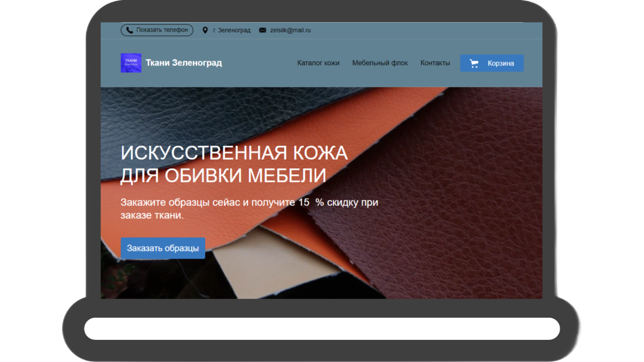
Task: Click the Заказать образцы button
Action: click(163, 248)
